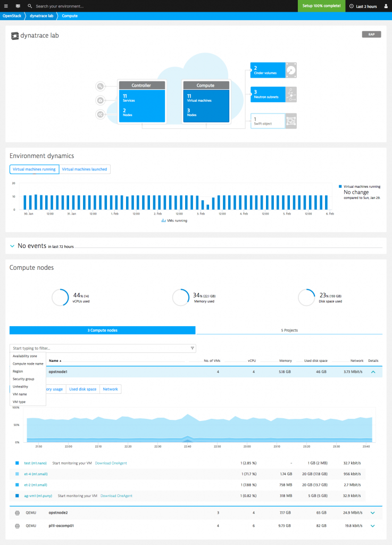The image size is (392, 545).
Task: Click Download OneAgent link for test VM
Action: coord(111,463)
